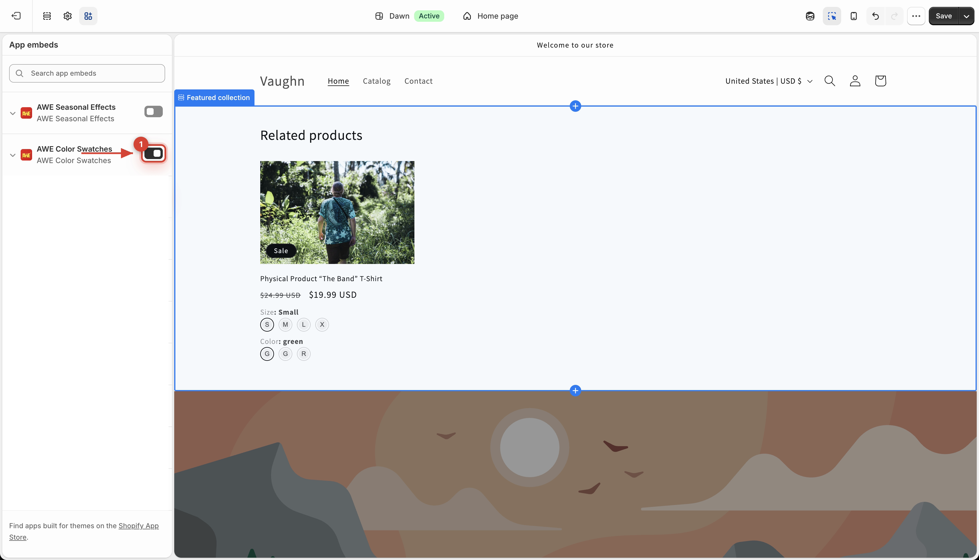Screen dimensions: 979x560
Task: Click the Vaughn store logo
Action: 282,81
